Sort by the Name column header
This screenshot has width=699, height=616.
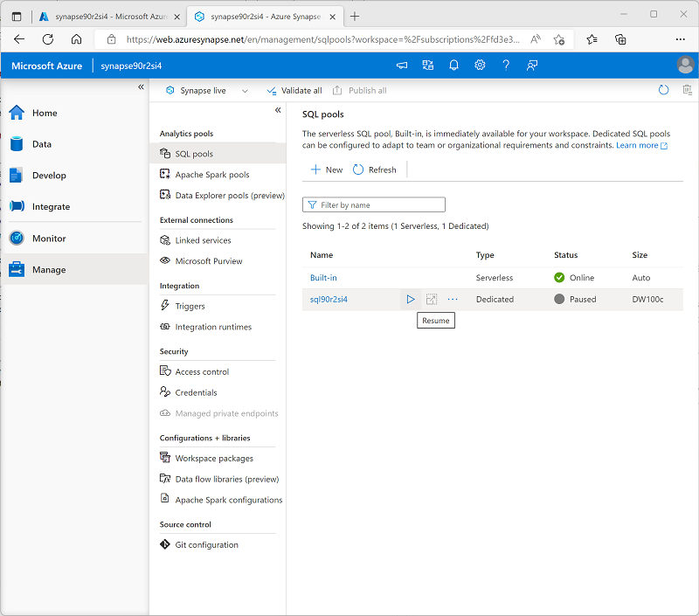pos(322,255)
